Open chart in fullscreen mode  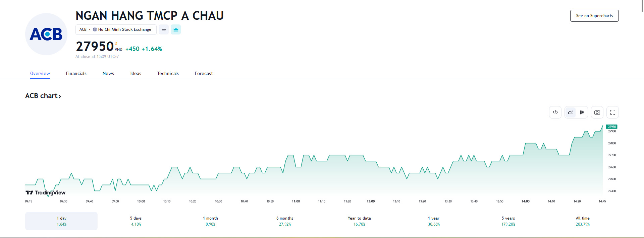pos(612,112)
